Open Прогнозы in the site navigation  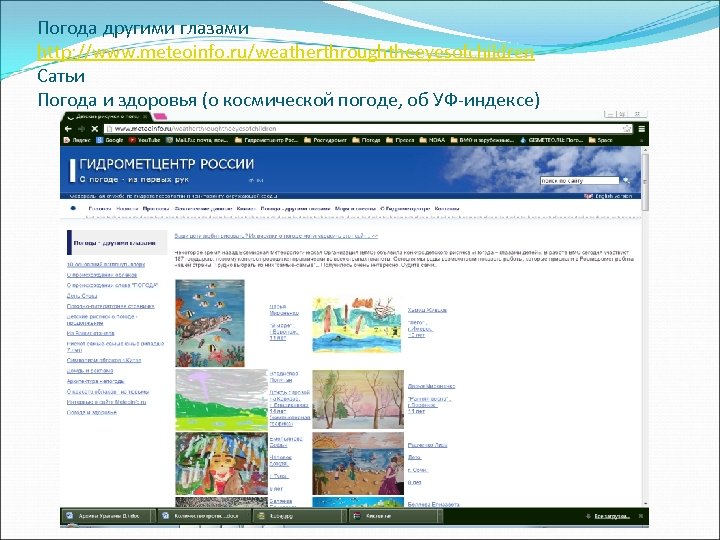(x=156, y=208)
